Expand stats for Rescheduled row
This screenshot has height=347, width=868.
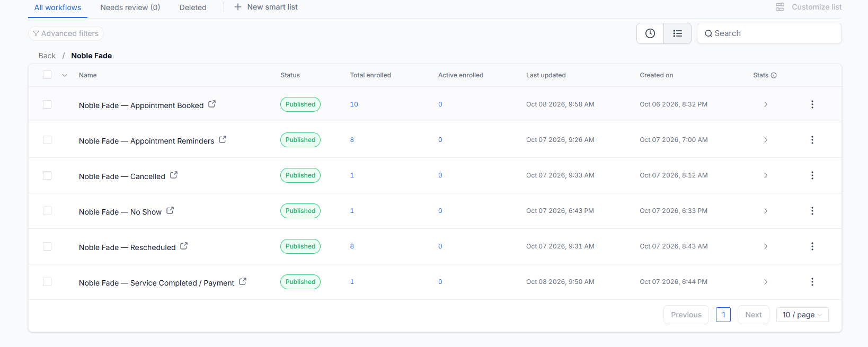pyautogui.click(x=766, y=246)
